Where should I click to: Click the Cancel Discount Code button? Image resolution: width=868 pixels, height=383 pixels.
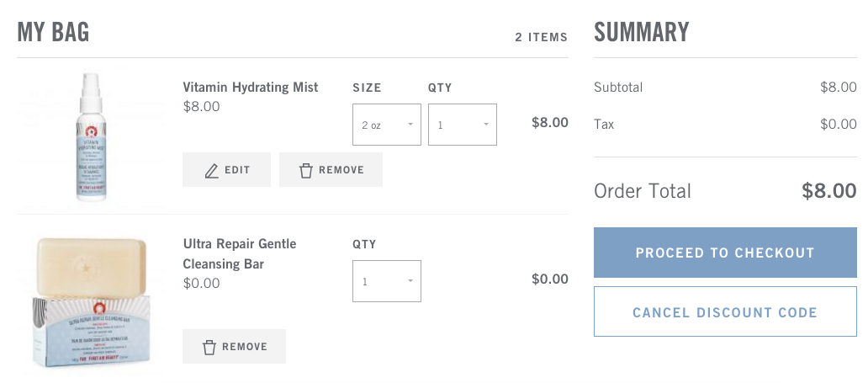tap(725, 311)
